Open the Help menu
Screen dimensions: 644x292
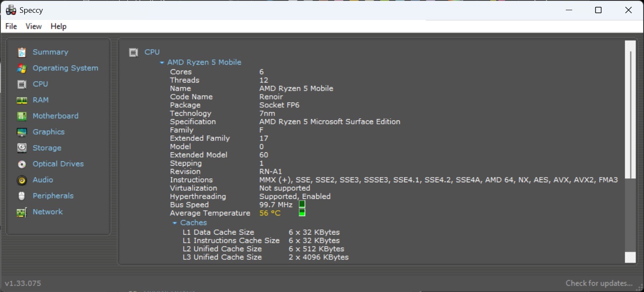click(58, 26)
